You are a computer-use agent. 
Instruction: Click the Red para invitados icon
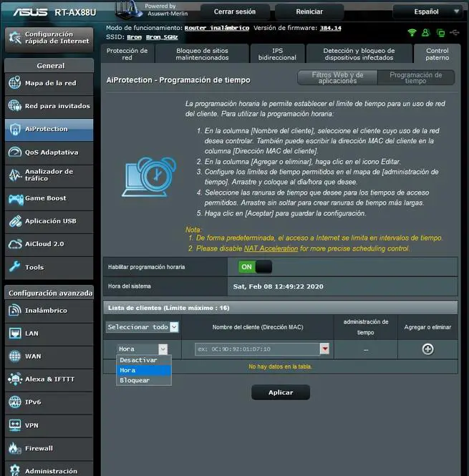pyautogui.click(x=14, y=106)
